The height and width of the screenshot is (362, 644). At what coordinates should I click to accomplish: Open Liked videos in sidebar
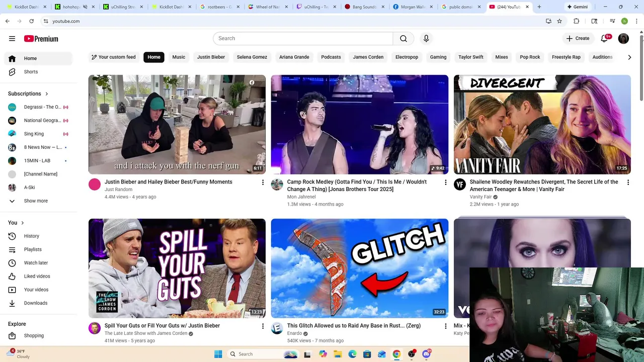(39, 276)
